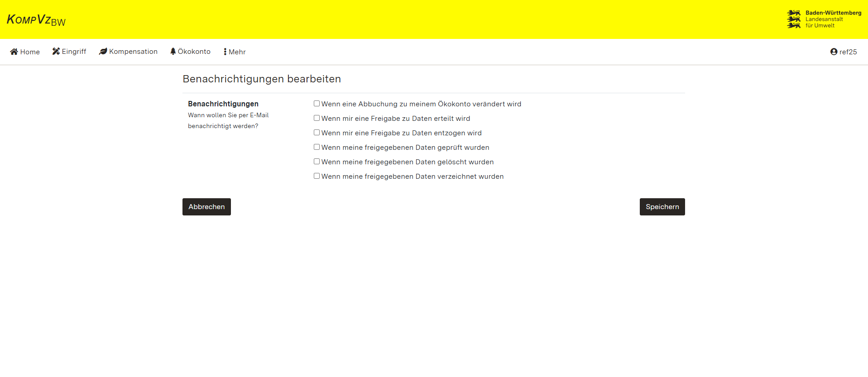Click the house icon beside Home
This screenshot has height=377, width=868.
(14, 52)
